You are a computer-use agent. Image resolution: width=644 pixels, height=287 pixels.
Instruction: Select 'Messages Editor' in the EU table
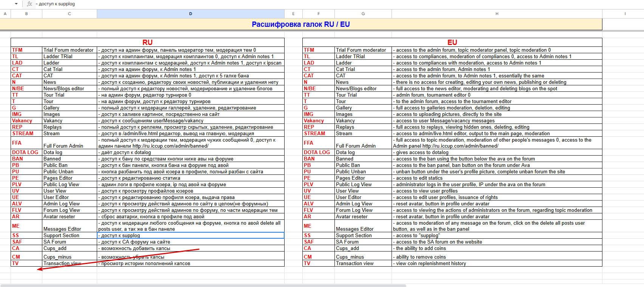click(355, 229)
